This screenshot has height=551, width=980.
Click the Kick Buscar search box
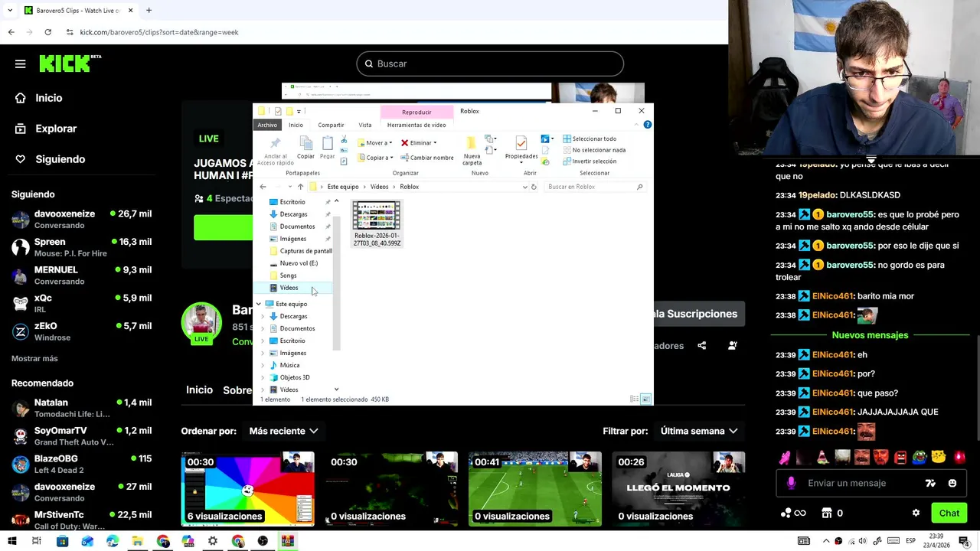pos(490,64)
